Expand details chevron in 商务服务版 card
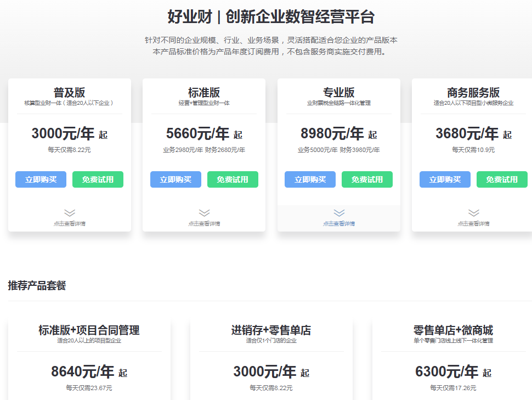532x400 pixels. [474, 213]
